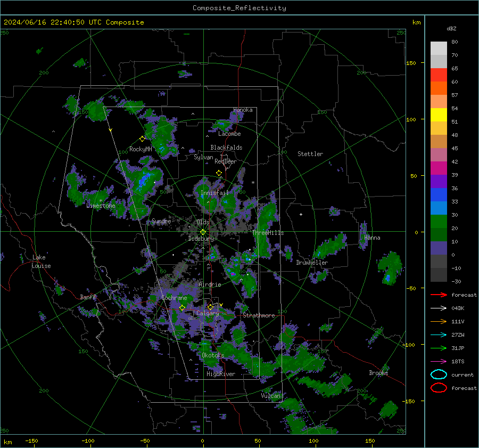Click the Composite_Reflectivity title
This screenshot has height=448, width=479.
239,8
